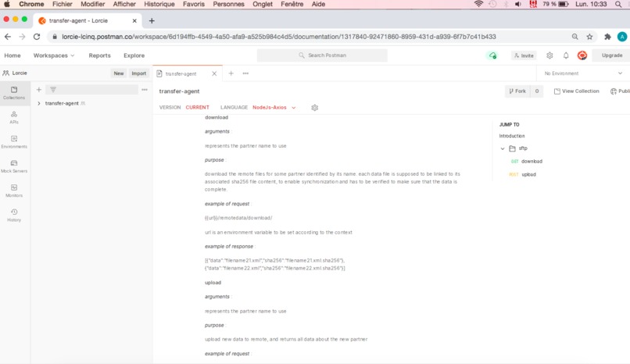Click the fork count 0
The width and height of the screenshot is (630, 364).
[537, 91]
